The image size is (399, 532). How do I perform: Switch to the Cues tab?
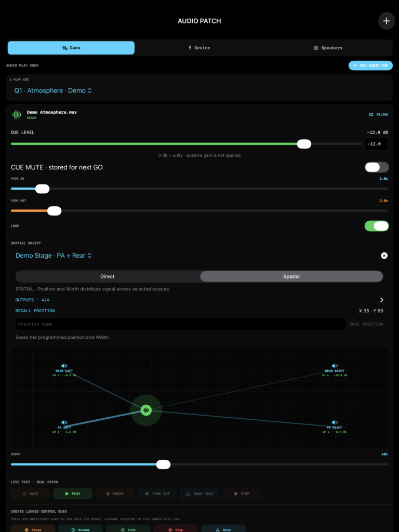click(71, 48)
